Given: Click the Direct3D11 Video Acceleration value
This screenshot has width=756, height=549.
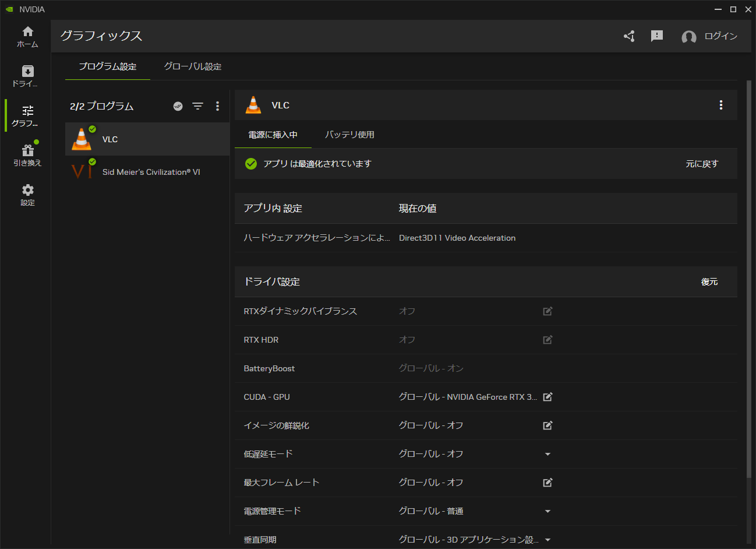Looking at the screenshot, I should 457,238.
